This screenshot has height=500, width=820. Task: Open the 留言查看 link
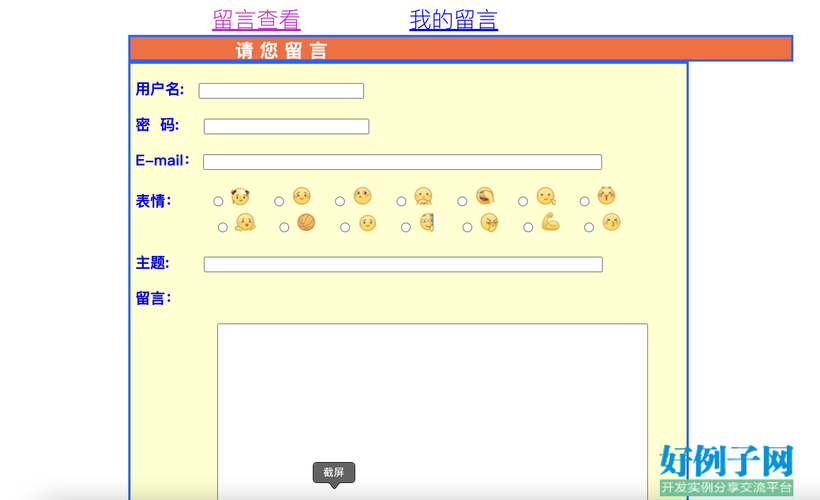[x=256, y=20]
